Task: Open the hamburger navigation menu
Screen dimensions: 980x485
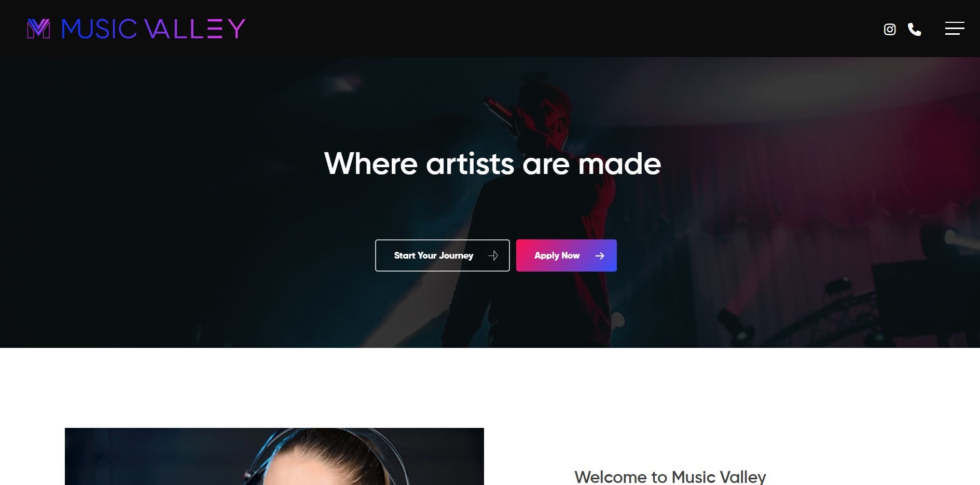Action: click(955, 29)
